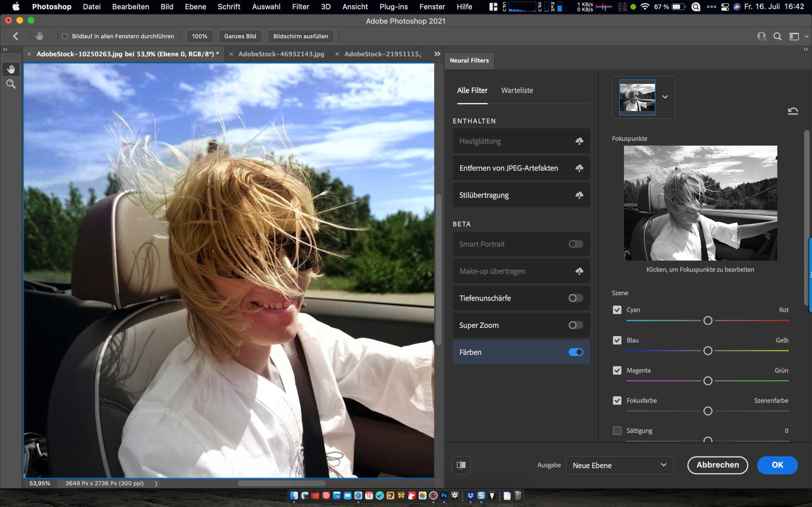
Task: Show hidden document tabs with double chevron
Action: tap(437, 54)
